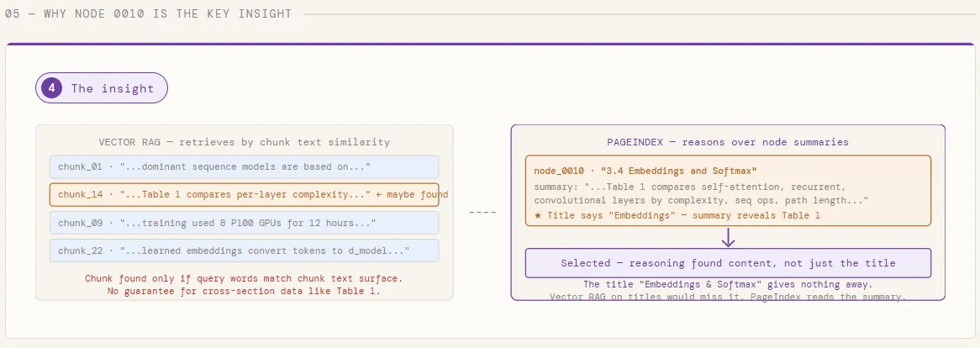Screen dimensions: 980x348
Task: Click the node_0010 summary text
Action: pyautogui.click(x=701, y=193)
